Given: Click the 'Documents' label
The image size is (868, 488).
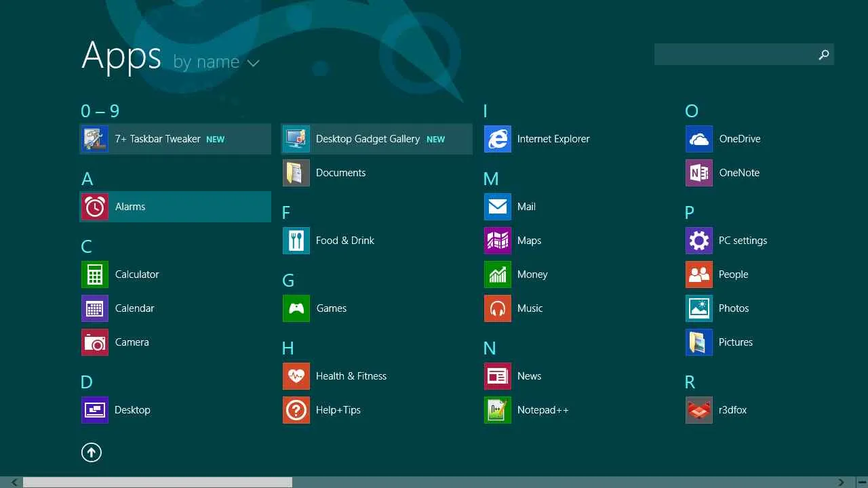Looking at the screenshot, I should [341, 173].
